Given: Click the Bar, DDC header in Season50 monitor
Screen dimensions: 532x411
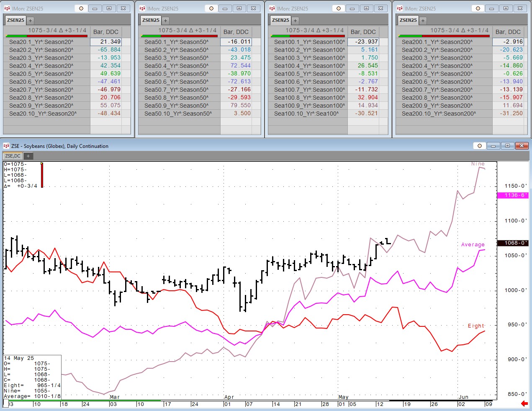Looking at the screenshot, I should coord(236,32).
